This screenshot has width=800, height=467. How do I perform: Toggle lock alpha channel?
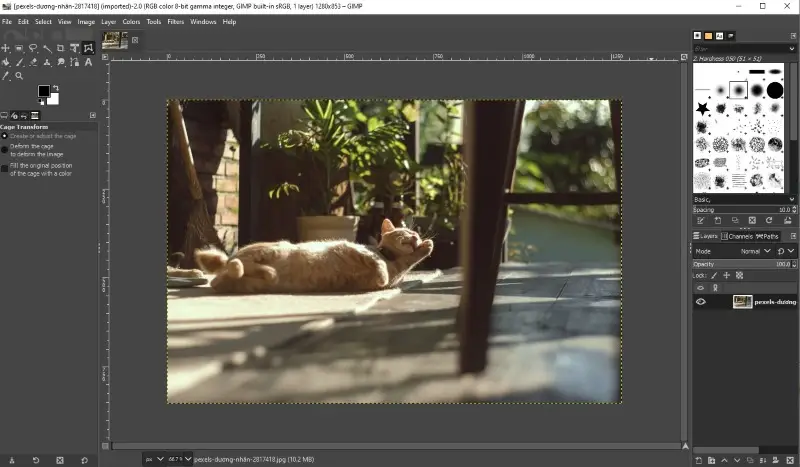click(739, 276)
